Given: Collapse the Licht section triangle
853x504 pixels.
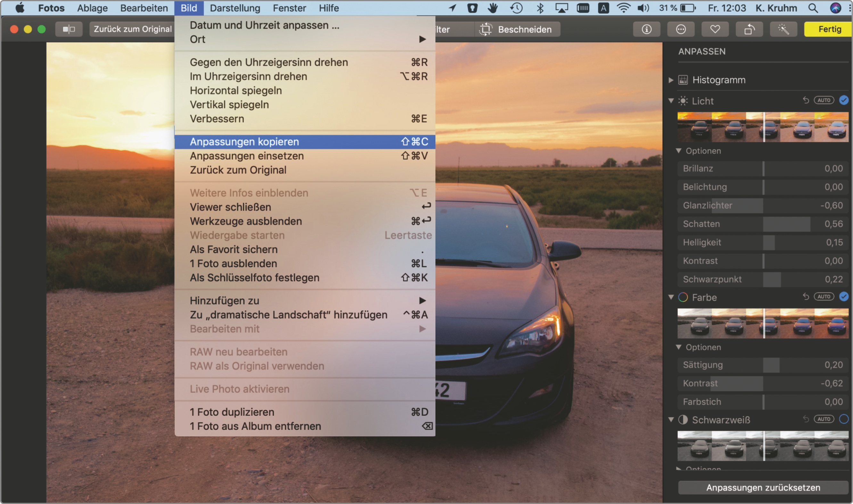Looking at the screenshot, I should [x=671, y=101].
